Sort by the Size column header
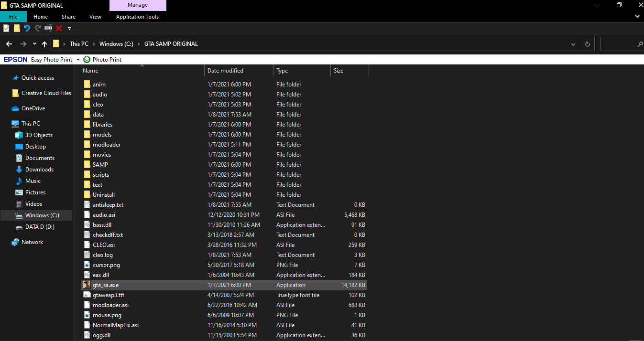The height and width of the screenshot is (341, 644). tap(349, 71)
